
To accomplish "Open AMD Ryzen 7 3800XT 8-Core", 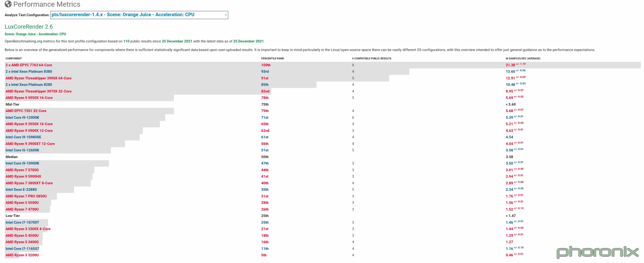I will (29, 183).
